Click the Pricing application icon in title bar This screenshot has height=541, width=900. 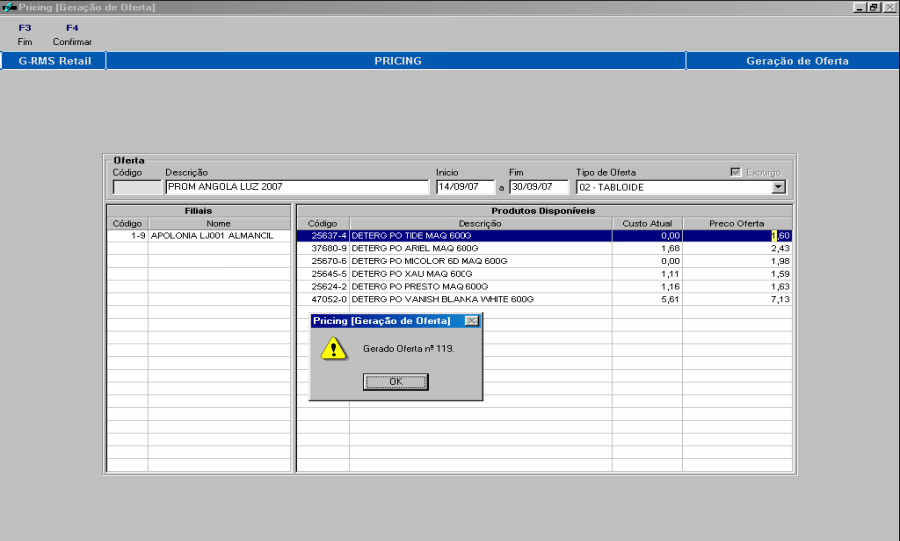point(9,7)
